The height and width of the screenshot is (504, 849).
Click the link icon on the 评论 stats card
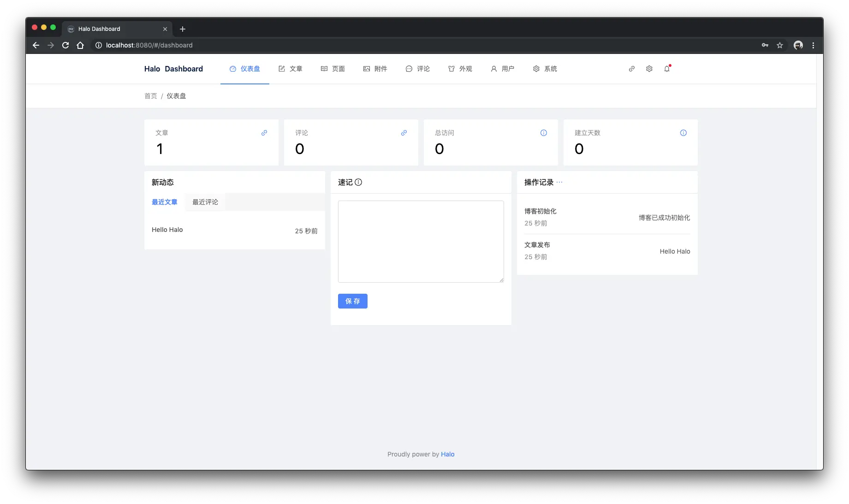click(x=404, y=133)
